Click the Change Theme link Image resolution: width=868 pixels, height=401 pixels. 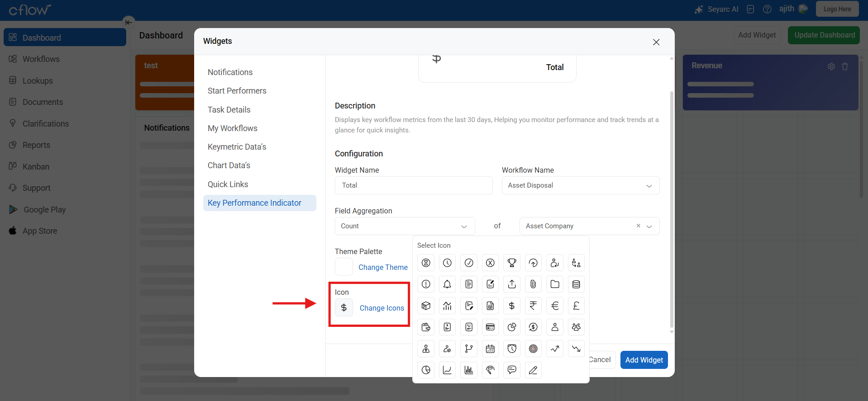coord(383,267)
